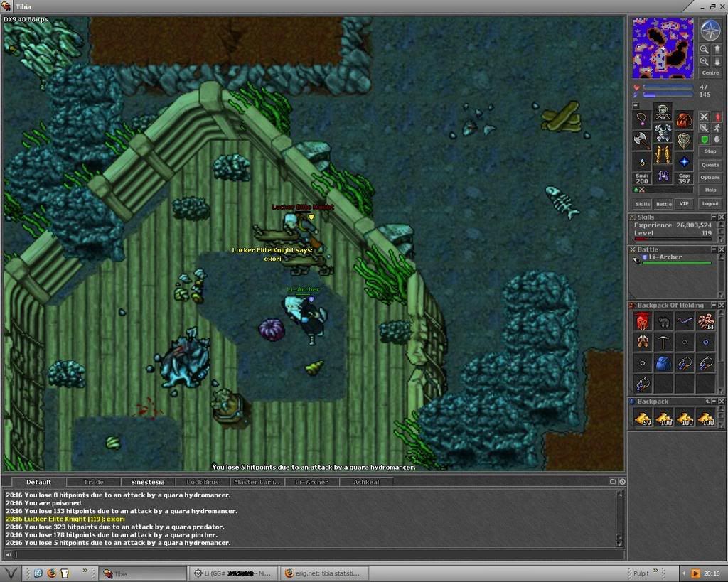This screenshot has width=728, height=582.
Task: Toggle secure mode hand icon
Action: point(717,139)
